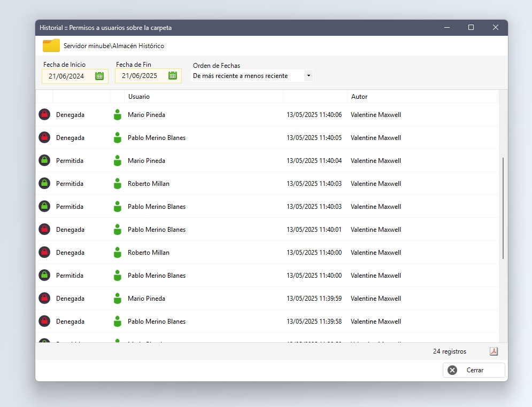Select the 13/05/2025 11:40:06 timestamp
The image size is (532, 407).
(x=314, y=114)
